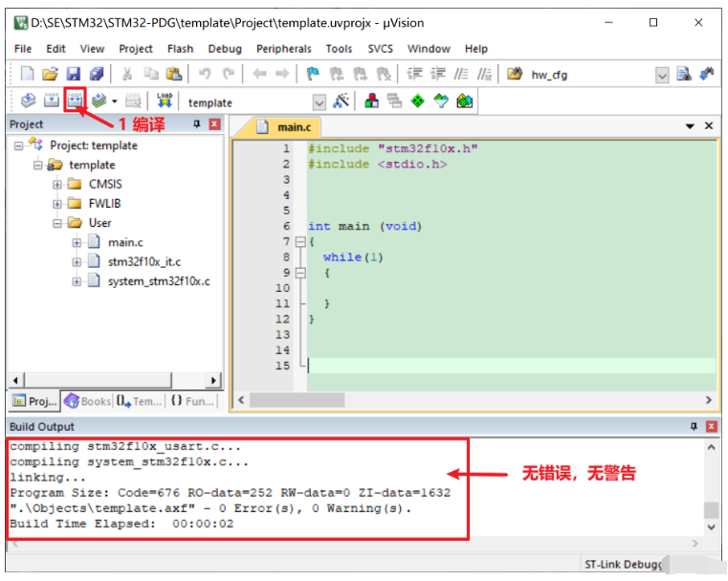This screenshot has height=581, width=728.
Task: Expand system_stm32f10x.c node in project tree
Action: click(x=77, y=282)
